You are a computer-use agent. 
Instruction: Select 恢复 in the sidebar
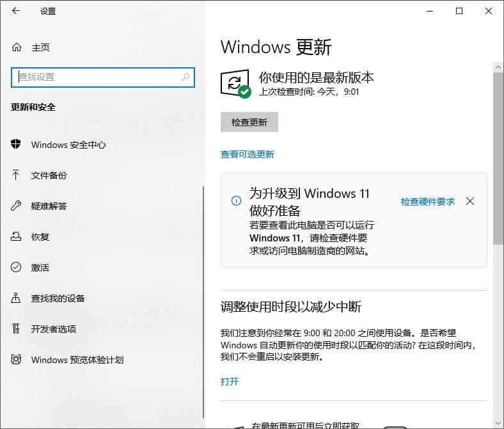pos(40,237)
